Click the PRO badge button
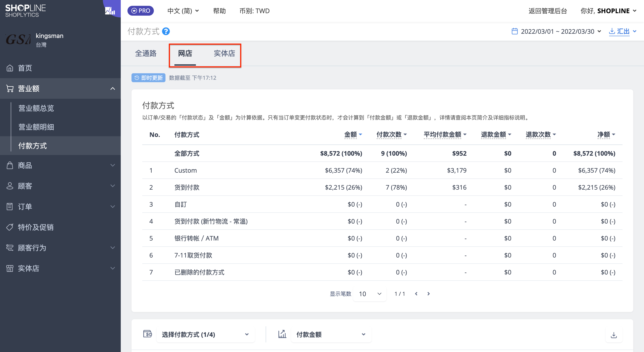This screenshot has height=352, width=644. pos(140,11)
